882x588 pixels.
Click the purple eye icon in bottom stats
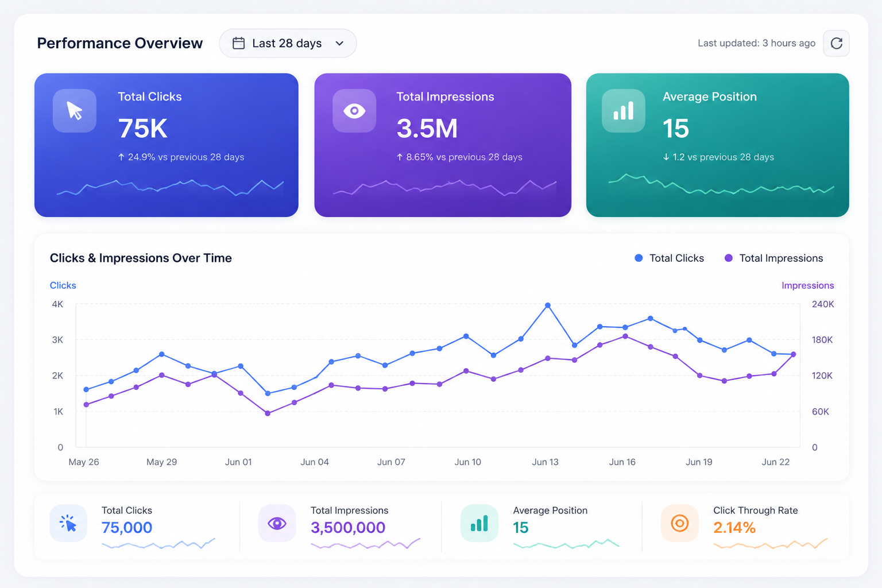pyautogui.click(x=277, y=523)
